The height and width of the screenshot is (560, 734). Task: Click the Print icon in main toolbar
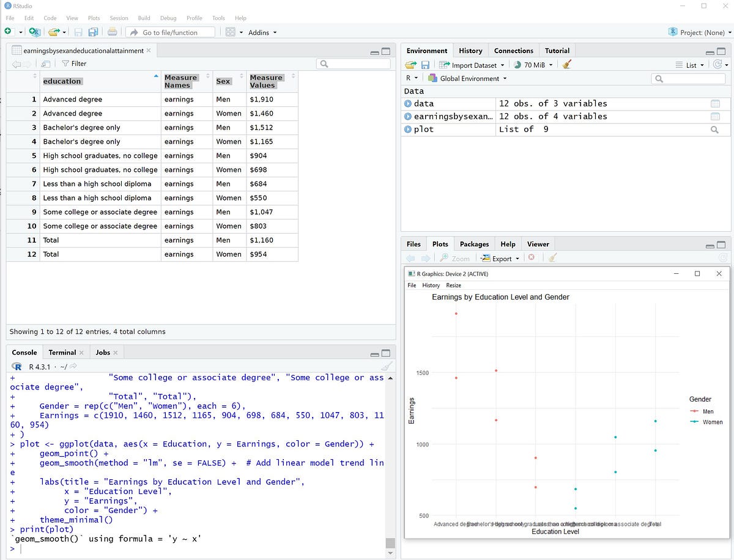coord(112,32)
